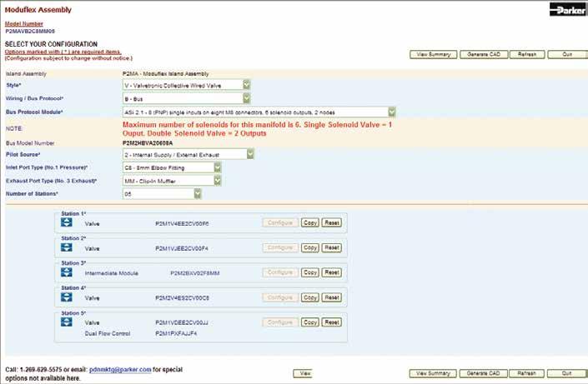Click the P2MA - Moduflex Island Assembly text
The width and height of the screenshot is (588, 384).
tap(166, 74)
